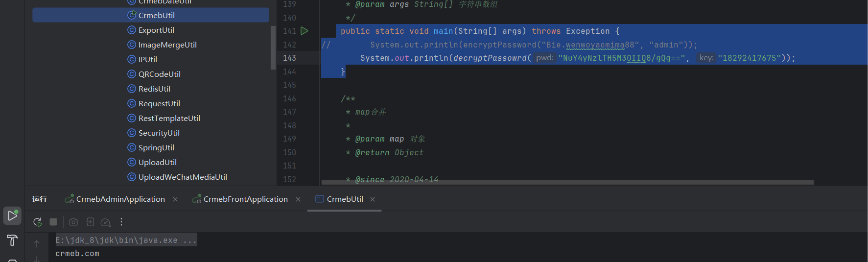
Task: Rerun CrmebUtil with rerun icon
Action: pos(38,222)
